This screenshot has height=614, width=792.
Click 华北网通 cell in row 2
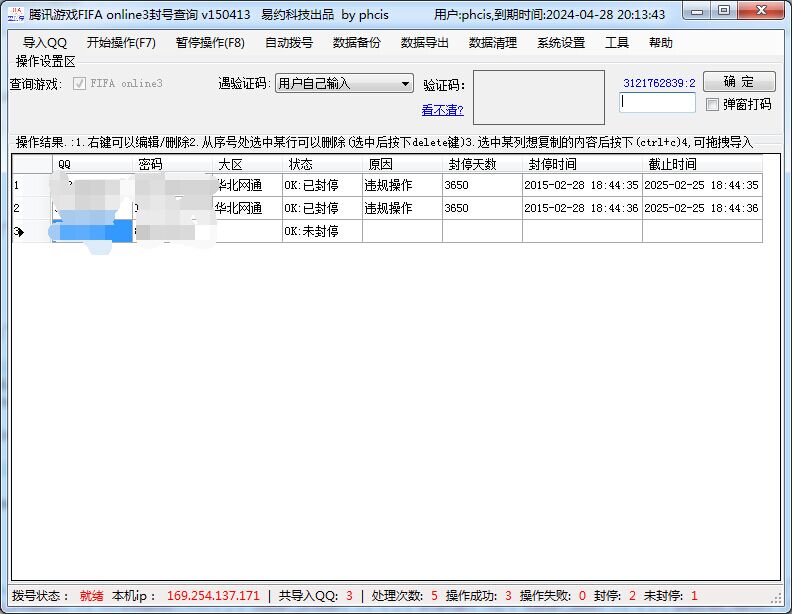point(248,208)
